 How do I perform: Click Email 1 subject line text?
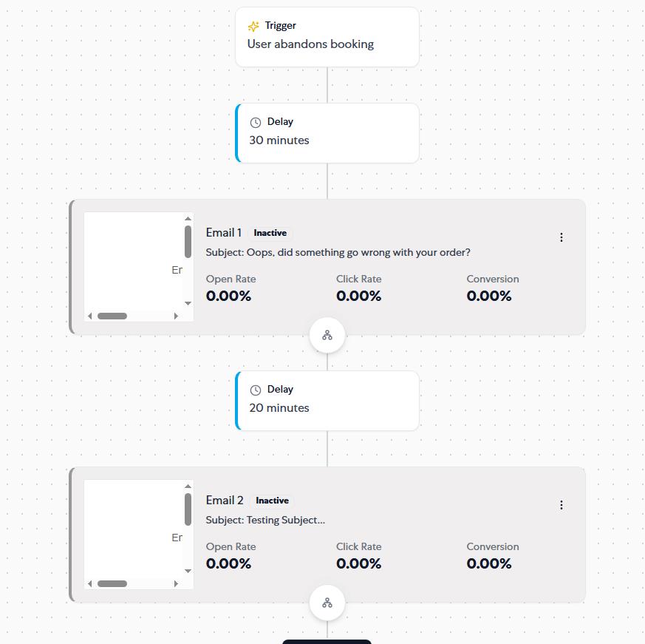coord(338,252)
